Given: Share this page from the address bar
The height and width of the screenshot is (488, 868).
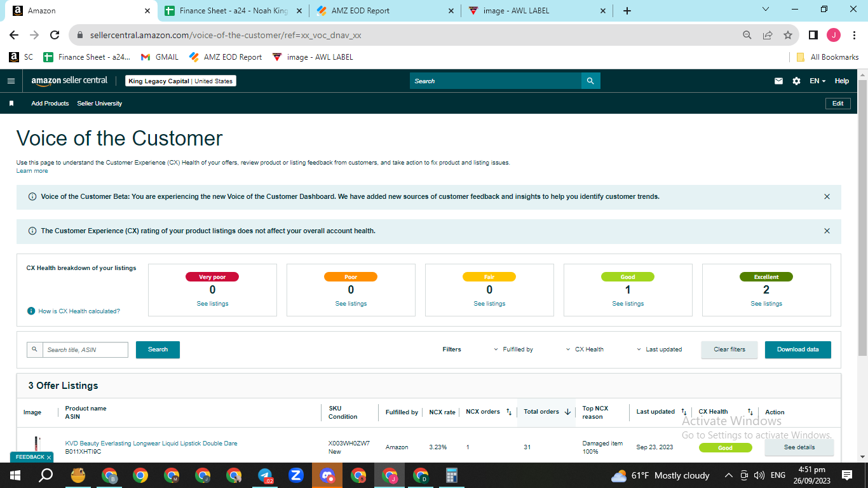Looking at the screenshot, I should 768,35.
